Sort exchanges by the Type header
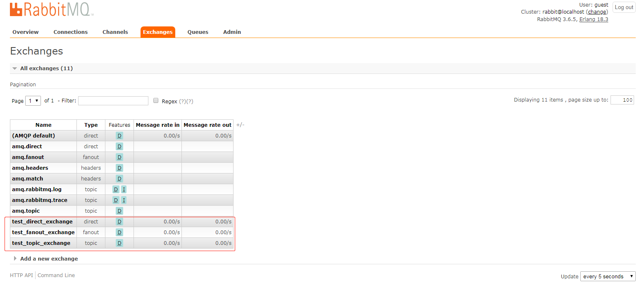 [x=91, y=125]
